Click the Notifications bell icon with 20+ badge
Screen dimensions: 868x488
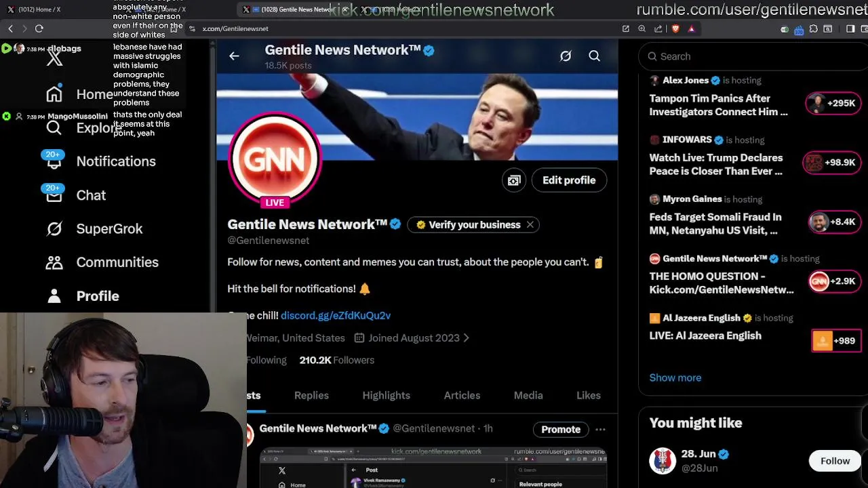(54, 161)
